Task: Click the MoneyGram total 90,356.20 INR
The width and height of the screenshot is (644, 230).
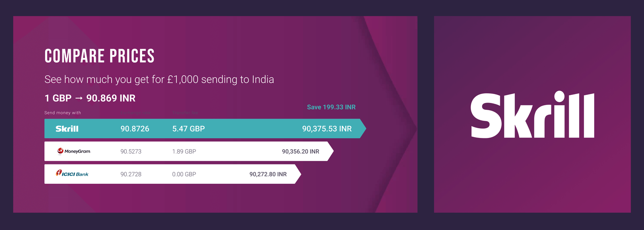Action: click(x=300, y=152)
